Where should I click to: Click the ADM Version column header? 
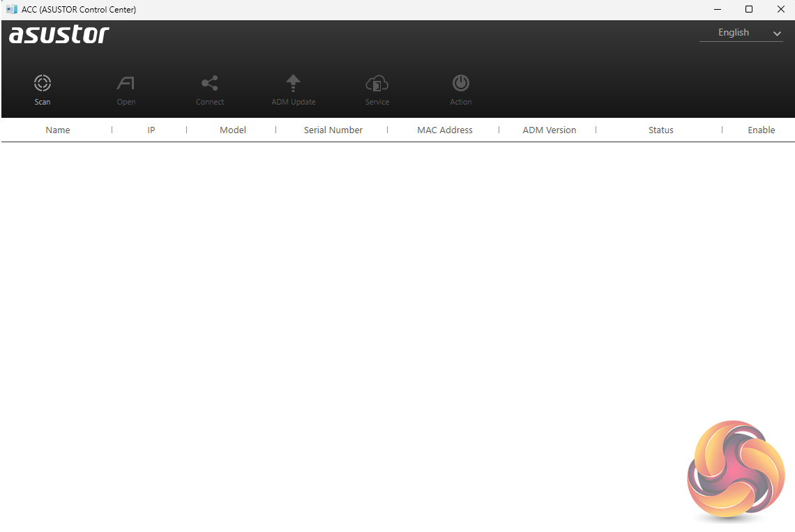(x=549, y=130)
